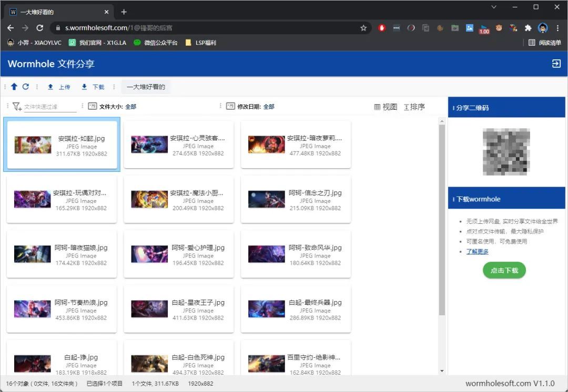The height and width of the screenshot is (392, 568).
Task: Click the 上传 upload button
Action: [x=58, y=87]
